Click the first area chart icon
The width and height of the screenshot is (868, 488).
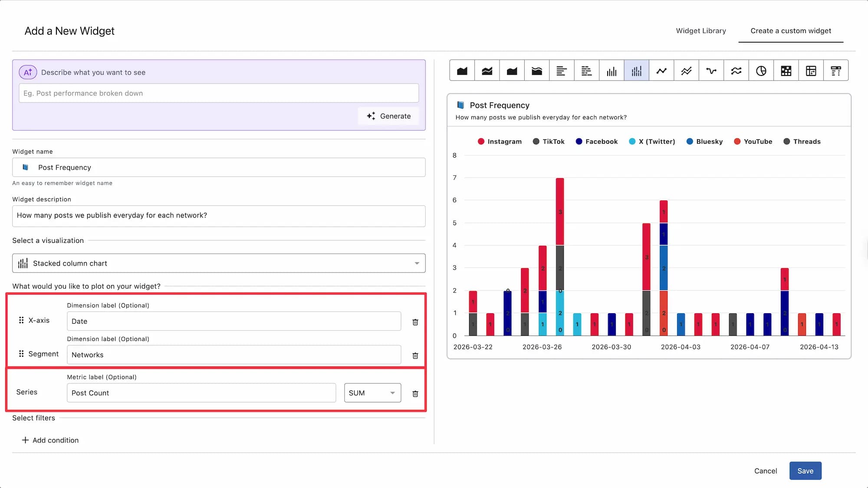(462, 71)
